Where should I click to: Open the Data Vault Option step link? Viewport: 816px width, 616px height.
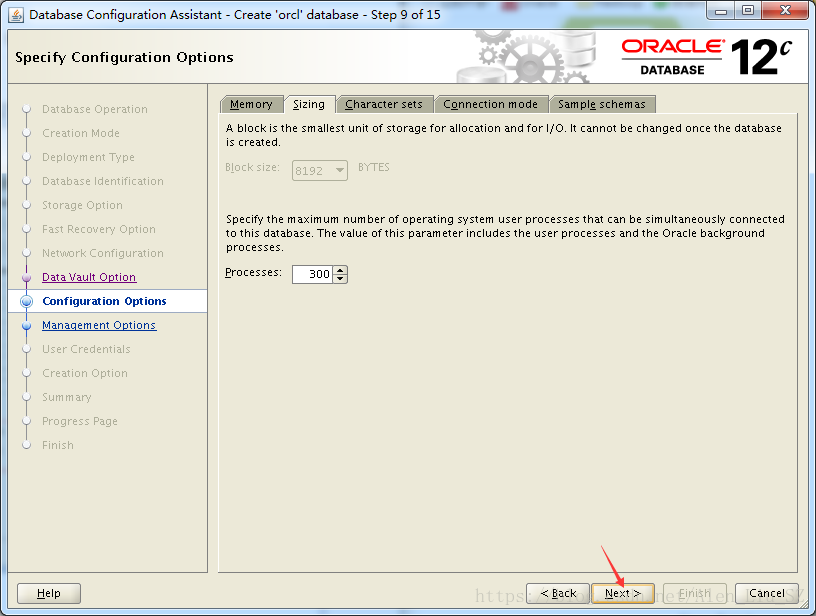[x=89, y=277]
